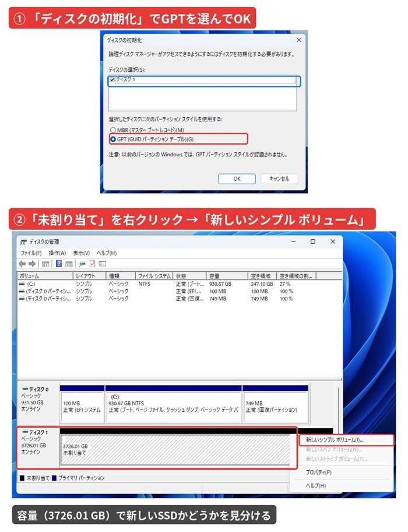Click the 27 % free percentage cell
Screen dimensions: 408x532
coord(285,284)
